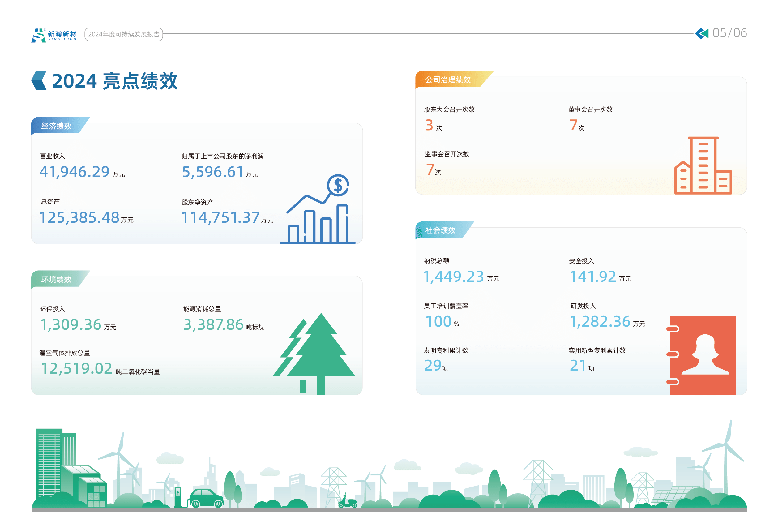Click the 营业收入 41,946.29 figure
The image size is (778, 532).
[x=75, y=172]
